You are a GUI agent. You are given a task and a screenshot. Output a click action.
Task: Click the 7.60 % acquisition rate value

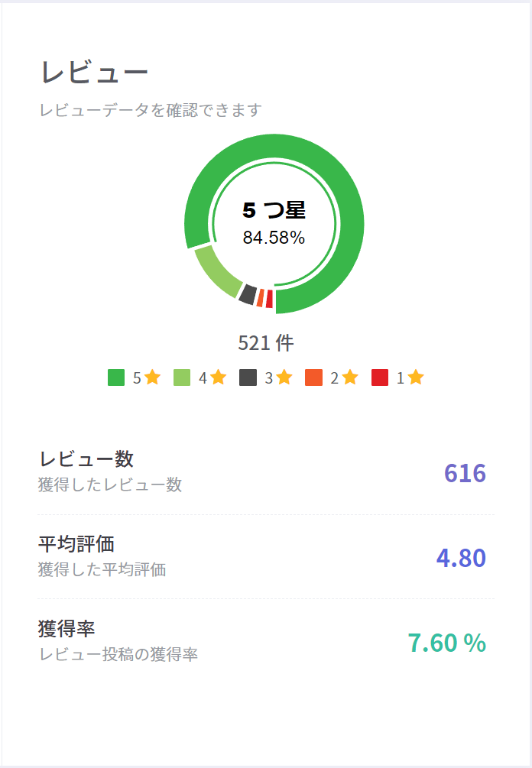[446, 643]
